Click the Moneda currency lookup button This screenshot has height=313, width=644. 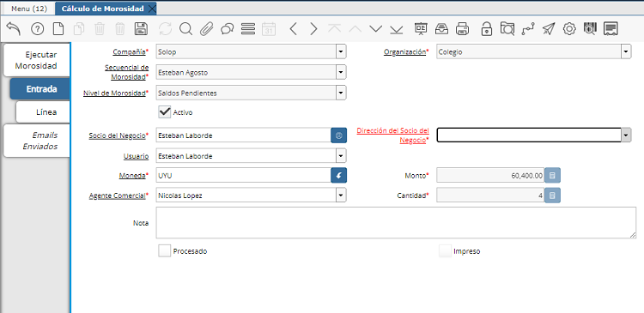[x=339, y=176]
